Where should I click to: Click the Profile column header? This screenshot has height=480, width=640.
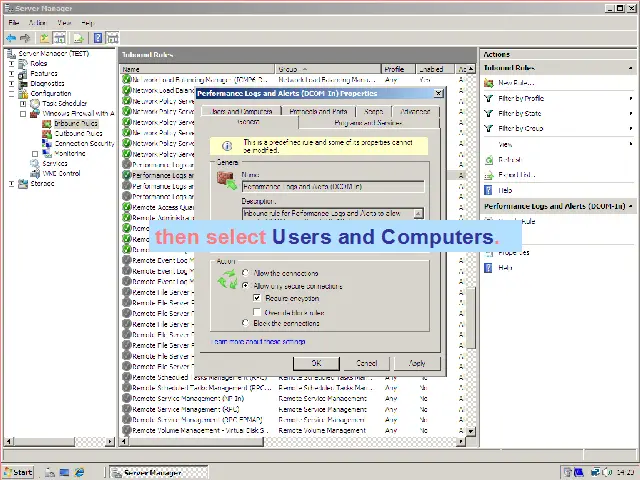398,69
